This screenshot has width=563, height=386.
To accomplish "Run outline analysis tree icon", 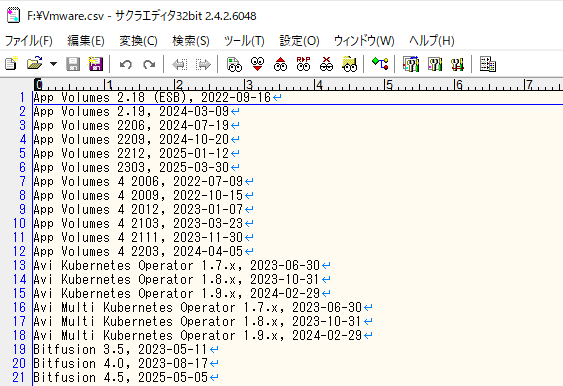I will tap(380, 64).
